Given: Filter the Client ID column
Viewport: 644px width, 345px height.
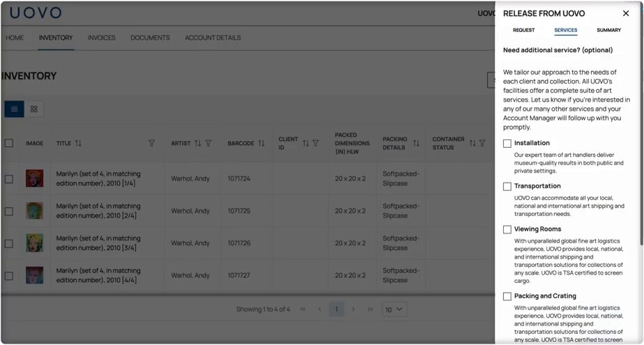Looking at the screenshot, I should (x=316, y=143).
